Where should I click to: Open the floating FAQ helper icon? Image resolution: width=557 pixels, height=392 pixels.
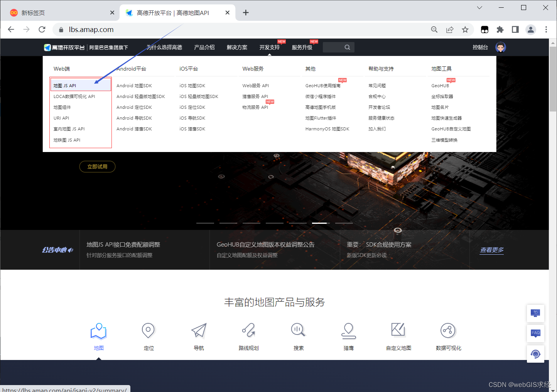point(535,333)
